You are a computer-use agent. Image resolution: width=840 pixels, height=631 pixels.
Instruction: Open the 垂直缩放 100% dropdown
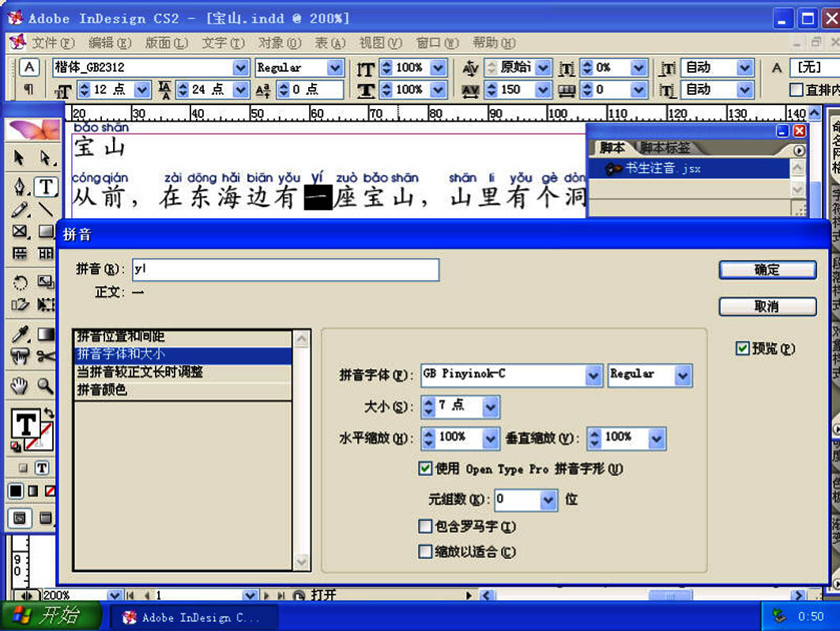(x=657, y=439)
